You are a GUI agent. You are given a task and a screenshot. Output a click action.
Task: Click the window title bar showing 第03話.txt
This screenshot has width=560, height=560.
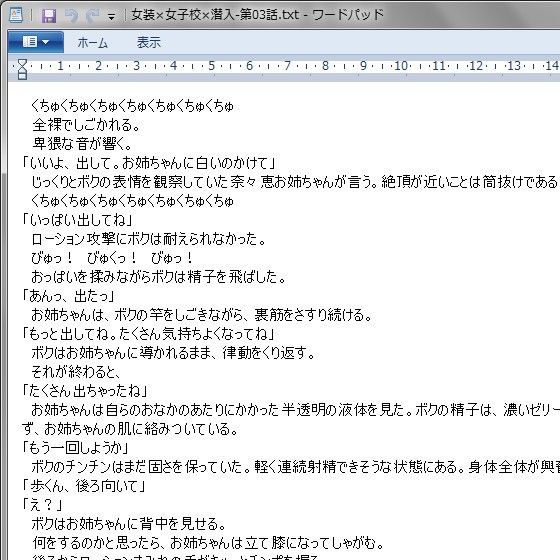tap(257, 15)
